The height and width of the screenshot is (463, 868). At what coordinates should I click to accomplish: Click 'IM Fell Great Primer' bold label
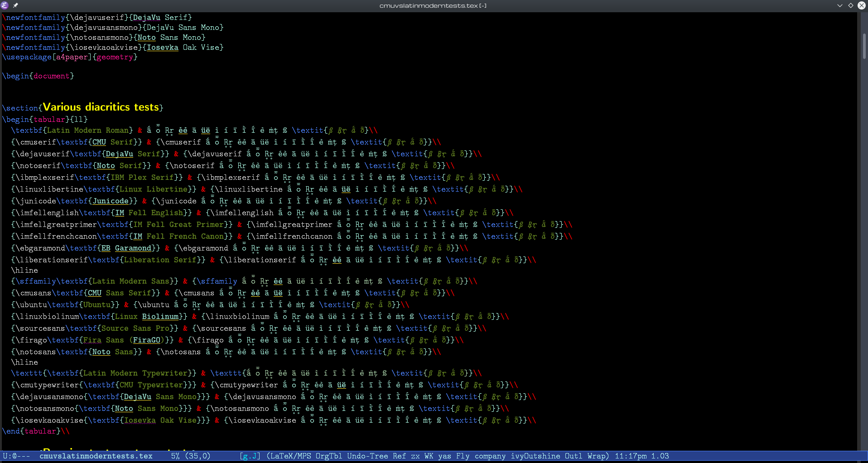178,225
